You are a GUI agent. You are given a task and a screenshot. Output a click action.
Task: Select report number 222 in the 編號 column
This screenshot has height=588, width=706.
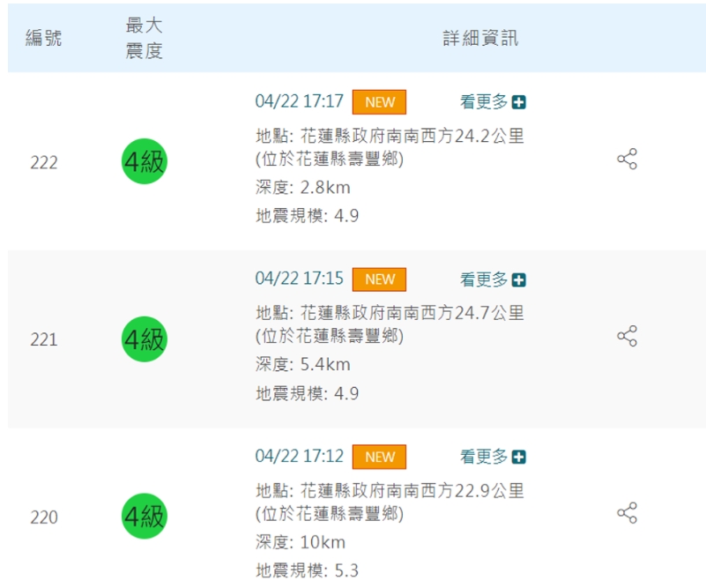pos(44,163)
